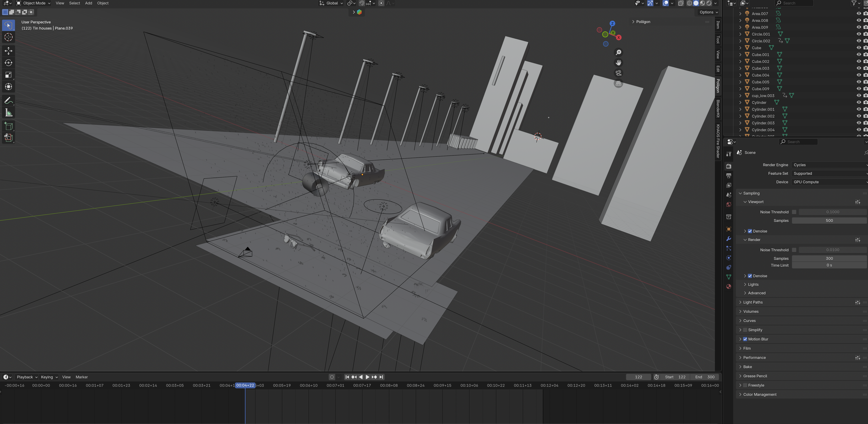
Task: Uncheck the Motion Blur checkbox
Action: 745,339
